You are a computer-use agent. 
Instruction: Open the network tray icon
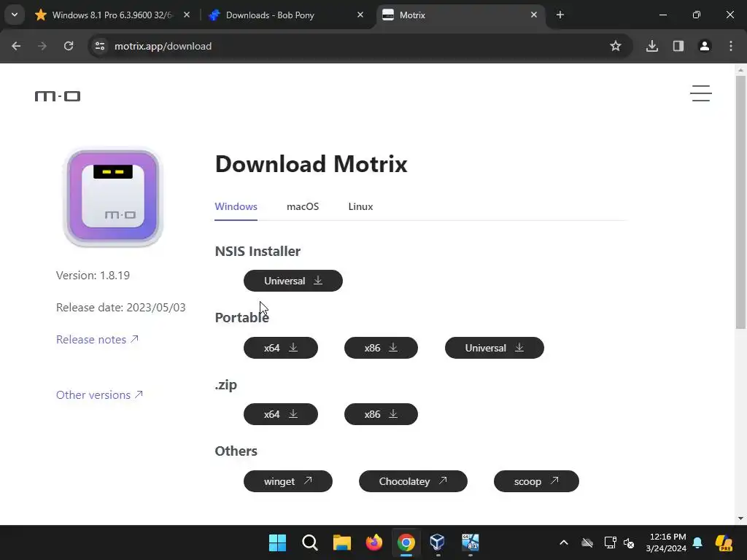pyautogui.click(x=610, y=542)
